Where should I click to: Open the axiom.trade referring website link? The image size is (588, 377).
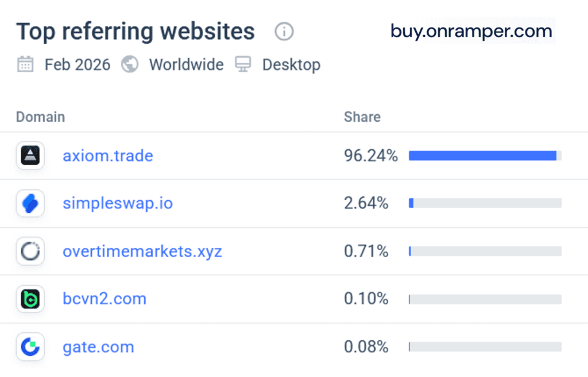107,155
